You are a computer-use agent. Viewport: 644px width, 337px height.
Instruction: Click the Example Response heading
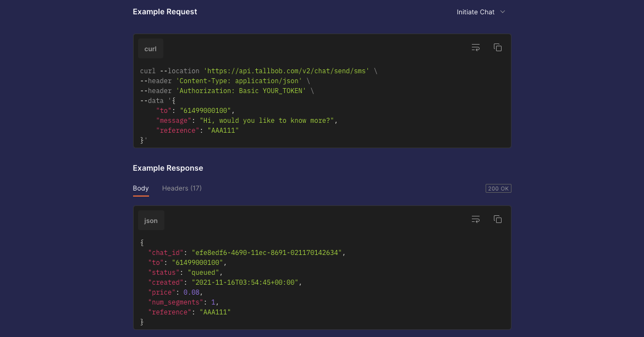click(x=168, y=168)
